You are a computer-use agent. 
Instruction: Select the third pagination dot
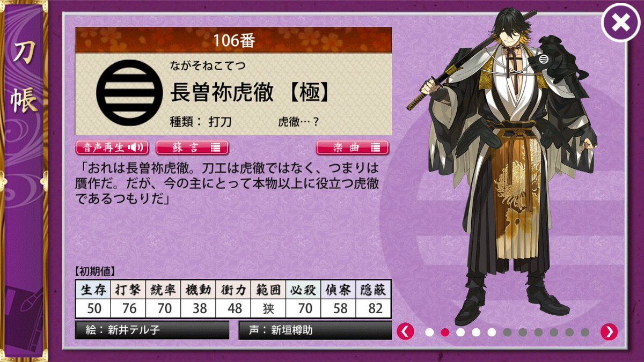pos(460,332)
